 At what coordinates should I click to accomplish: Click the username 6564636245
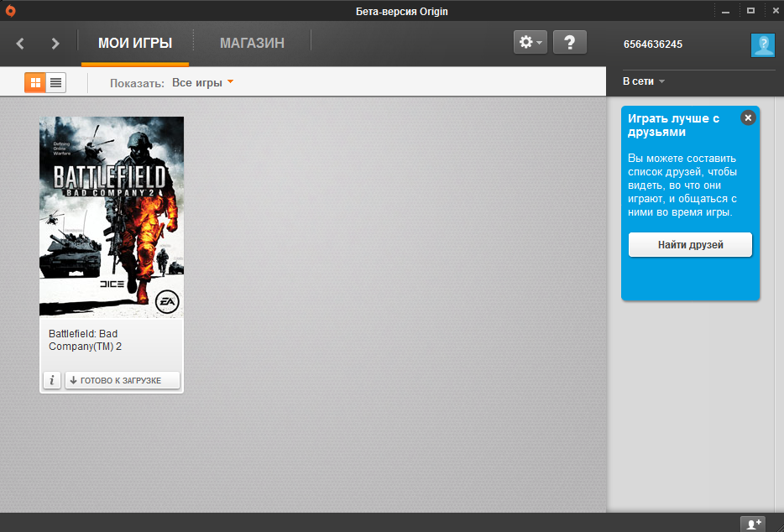tap(652, 44)
